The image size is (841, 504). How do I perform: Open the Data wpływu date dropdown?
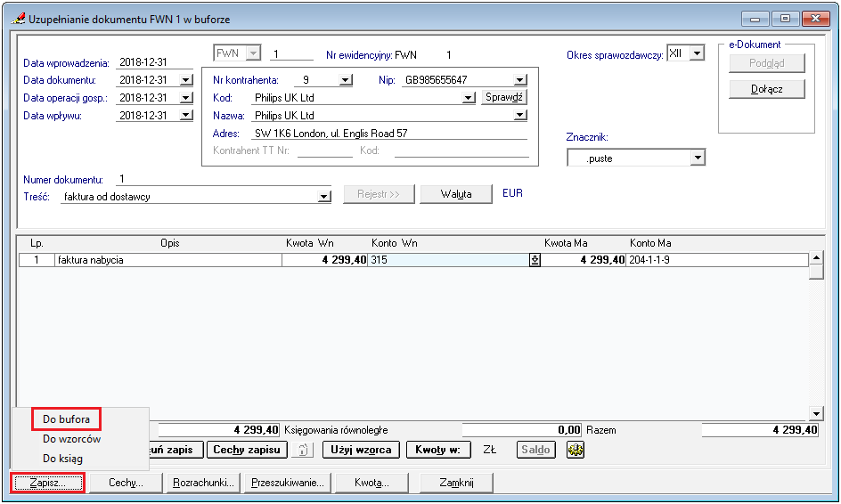pos(185,115)
